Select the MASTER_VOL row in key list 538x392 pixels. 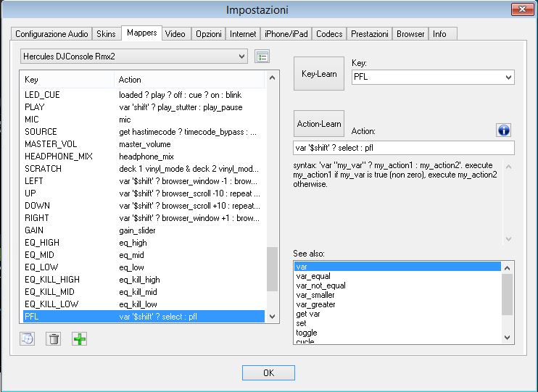(x=51, y=144)
